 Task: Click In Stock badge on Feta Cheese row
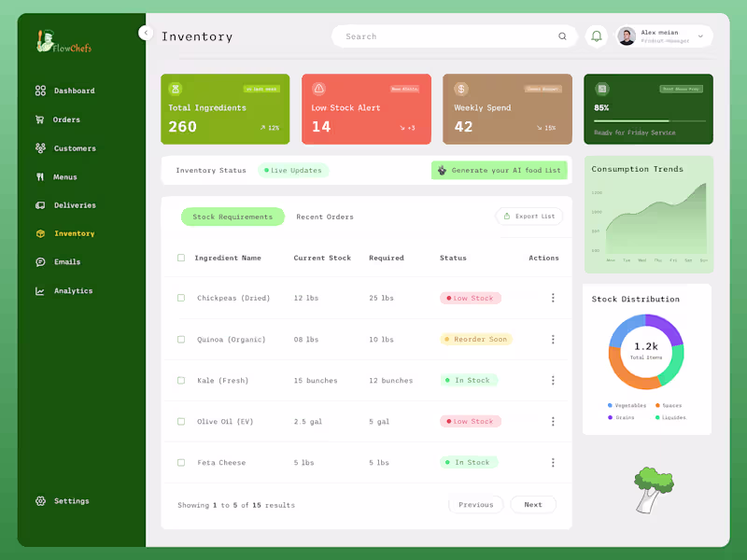click(469, 462)
